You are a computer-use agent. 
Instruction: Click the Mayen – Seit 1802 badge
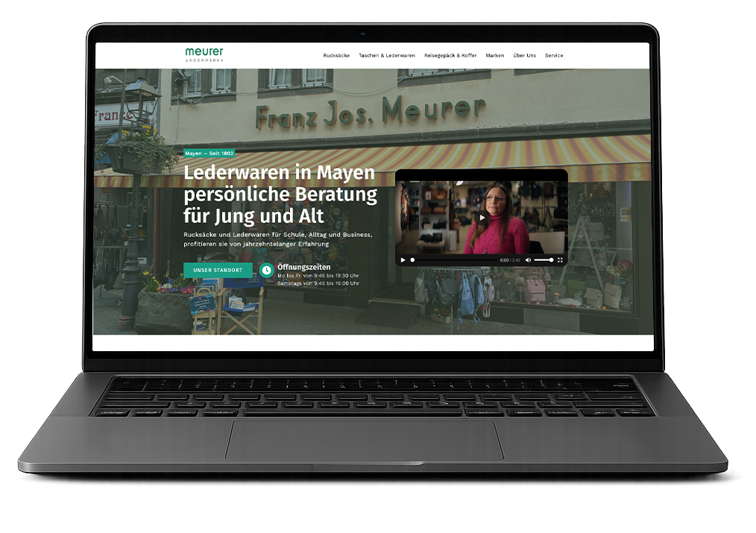pos(210,154)
